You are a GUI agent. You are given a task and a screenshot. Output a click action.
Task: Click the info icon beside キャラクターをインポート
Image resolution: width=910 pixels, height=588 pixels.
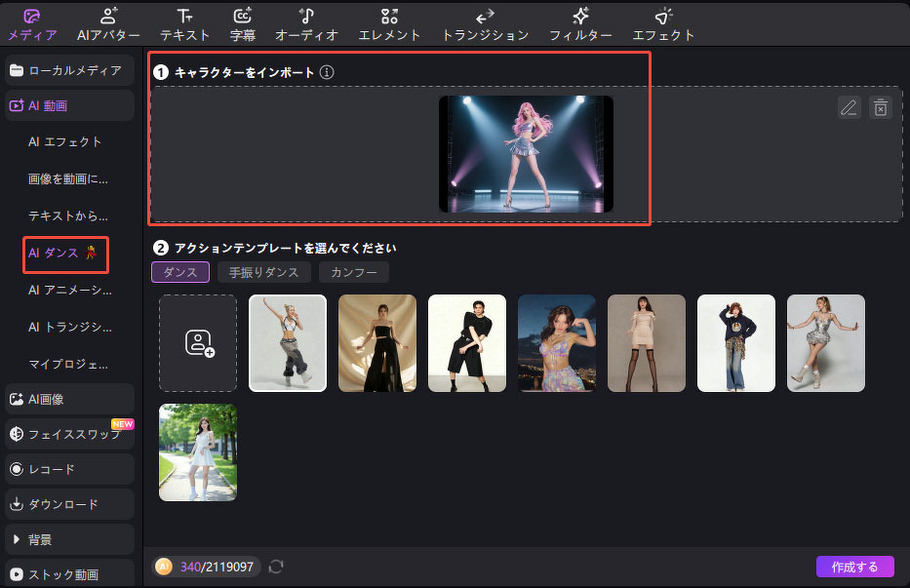tap(327, 72)
